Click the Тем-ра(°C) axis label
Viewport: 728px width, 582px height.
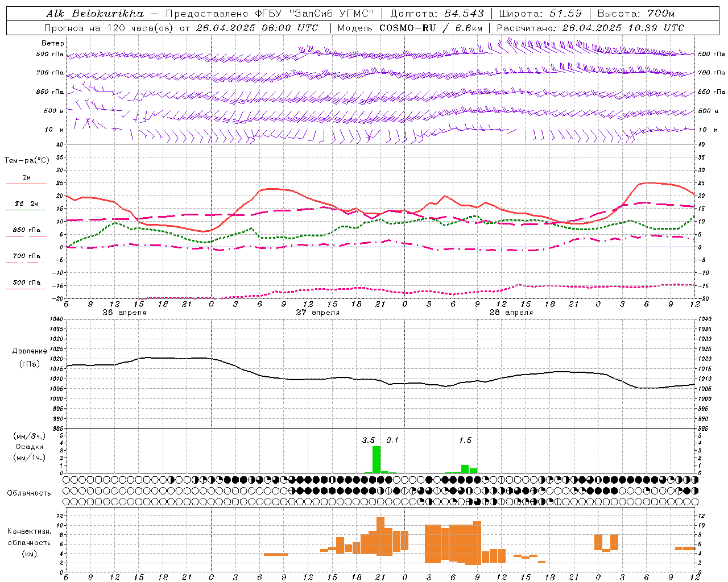[x=27, y=160]
